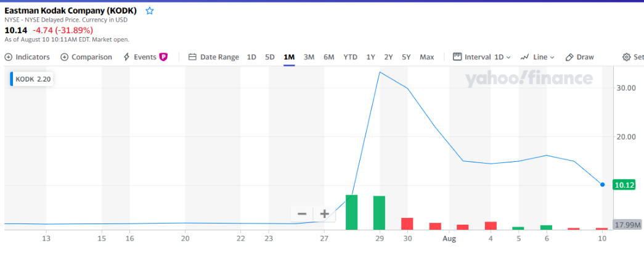Select the 1M range
The width and height of the screenshot is (644, 255).
(x=289, y=57)
